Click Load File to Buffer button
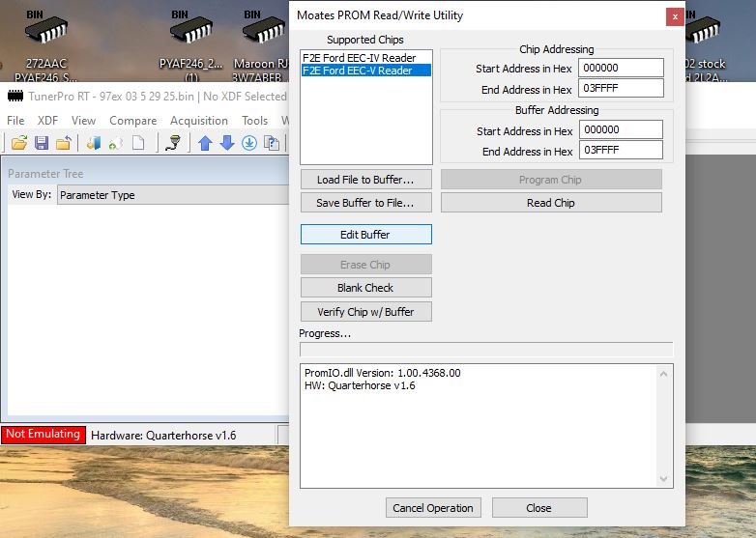Image resolution: width=756 pixels, height=538 pixels. click(x=365, y=180)
